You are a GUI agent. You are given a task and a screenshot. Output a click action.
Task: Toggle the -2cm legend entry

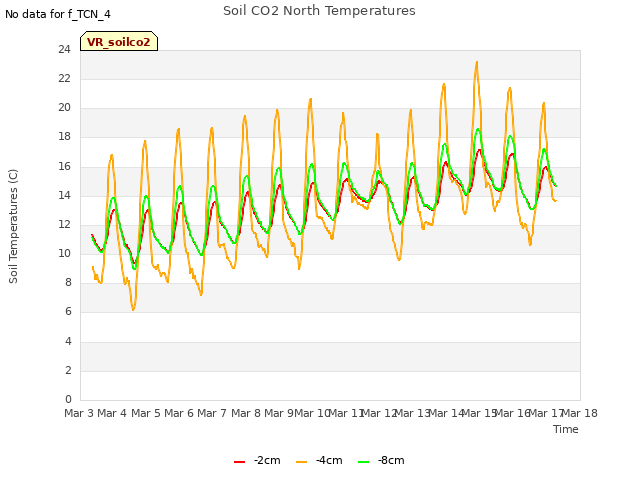click(257, 460)
